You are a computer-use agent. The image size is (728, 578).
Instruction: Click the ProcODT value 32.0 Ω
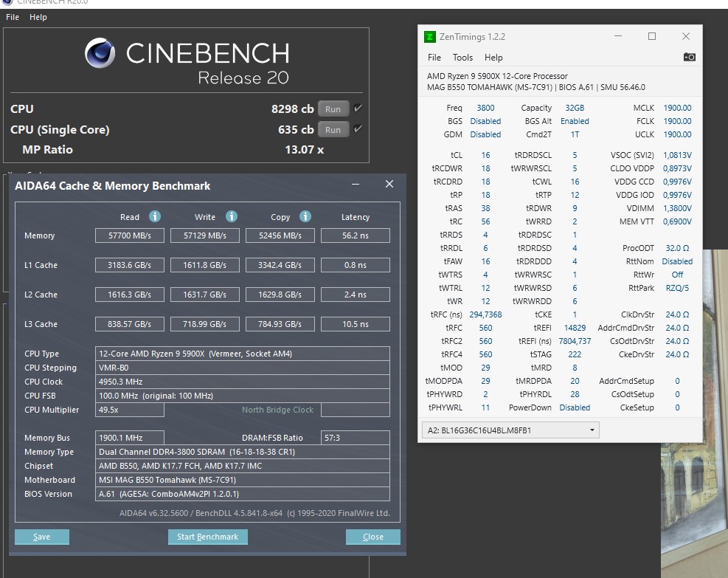(677, 248)
